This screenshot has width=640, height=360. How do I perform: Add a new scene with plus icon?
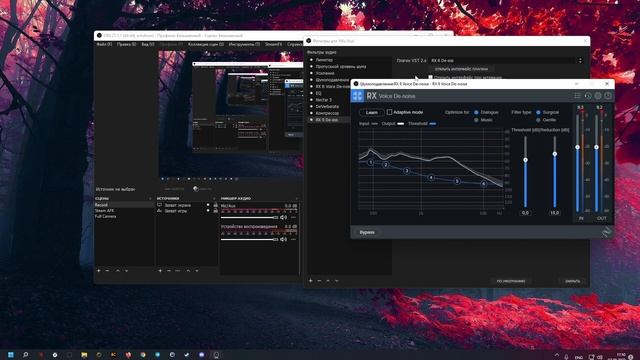[98, 271]
